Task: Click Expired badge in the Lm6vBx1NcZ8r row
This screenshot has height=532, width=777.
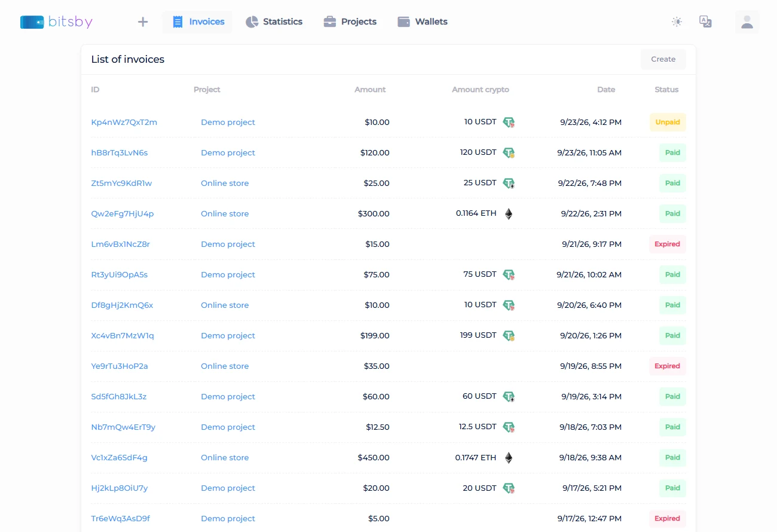Action: (667, 244)
